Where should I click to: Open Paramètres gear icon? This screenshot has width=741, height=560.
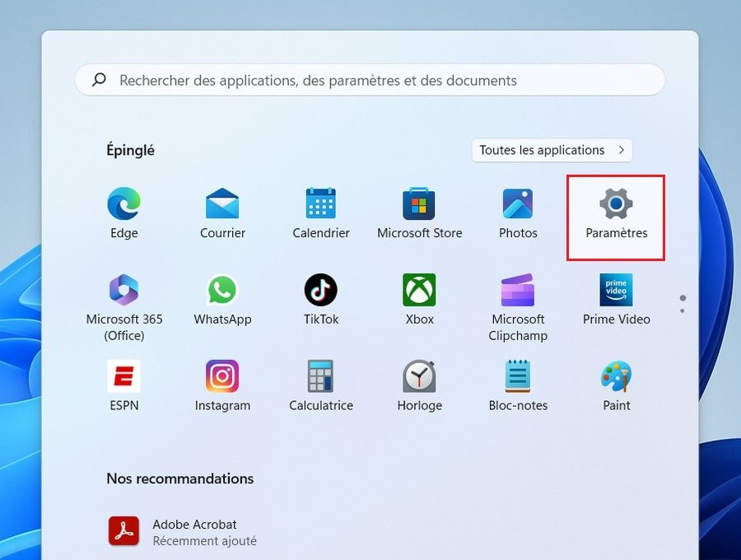click(616, 203)
